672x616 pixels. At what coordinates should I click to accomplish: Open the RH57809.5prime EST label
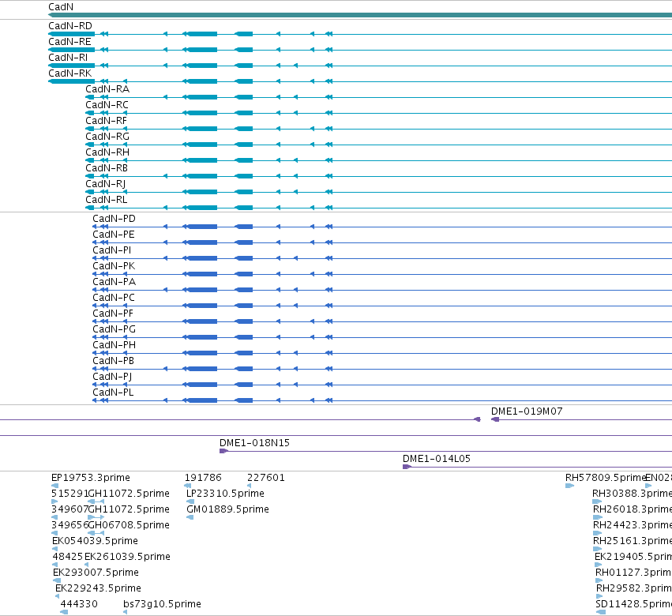(x=605, y=478)
